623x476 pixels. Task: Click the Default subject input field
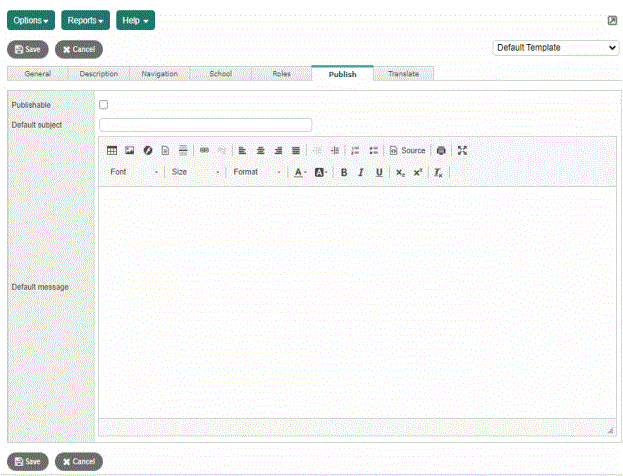pos(205,125)
